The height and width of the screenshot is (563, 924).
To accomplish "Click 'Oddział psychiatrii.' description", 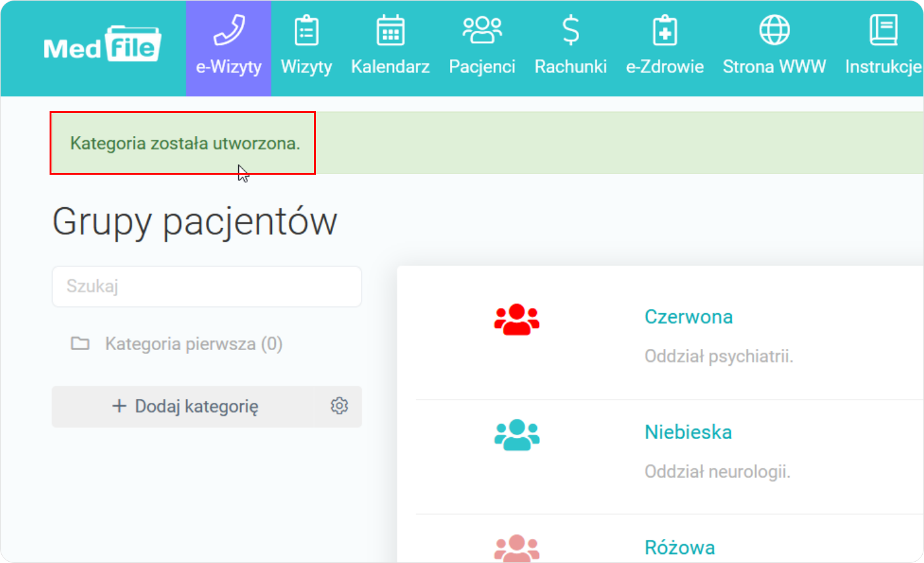I will coord(719,356).
